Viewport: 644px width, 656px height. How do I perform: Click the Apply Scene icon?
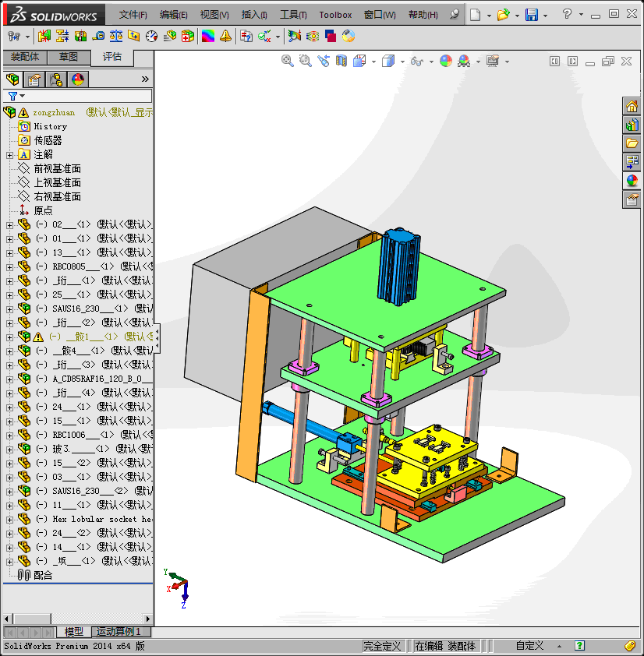click(x=464, y=61)
